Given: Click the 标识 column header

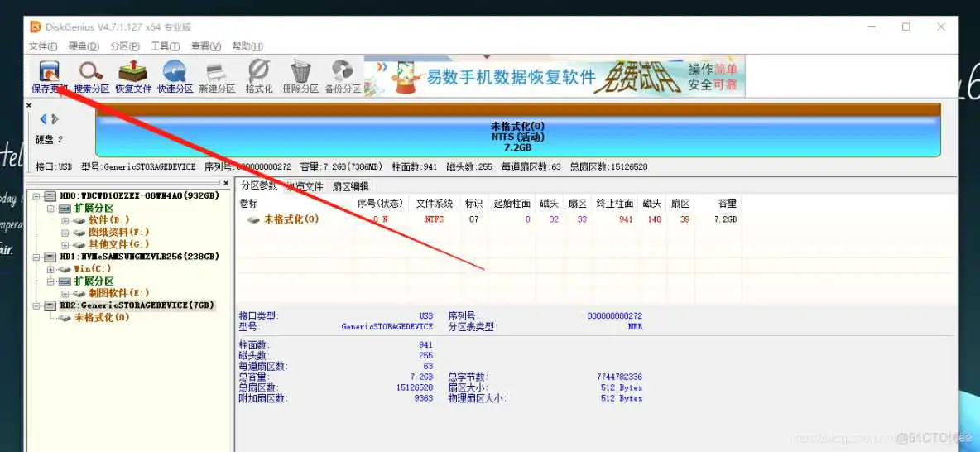Looking at the screenshot, I should tap(473, 203).
